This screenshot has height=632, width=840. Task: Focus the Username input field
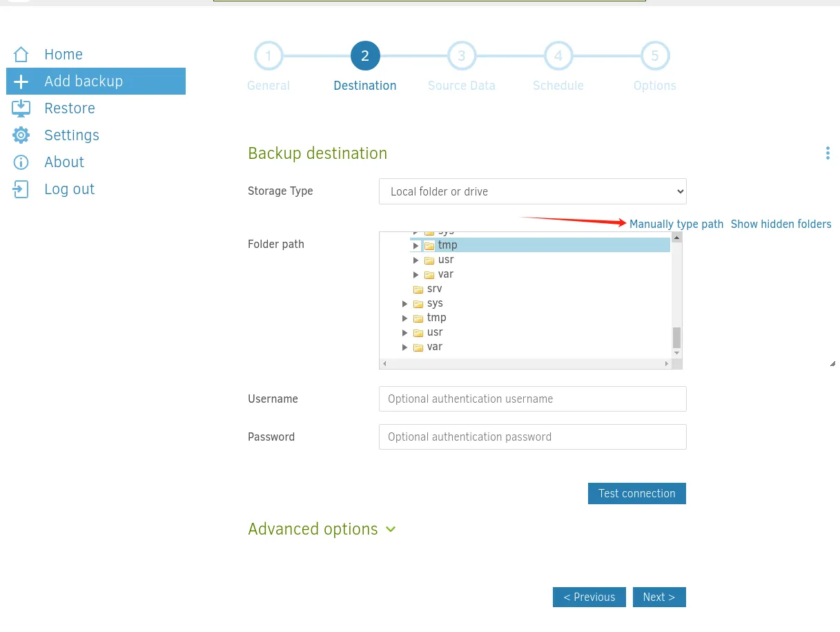coord(533,399)
